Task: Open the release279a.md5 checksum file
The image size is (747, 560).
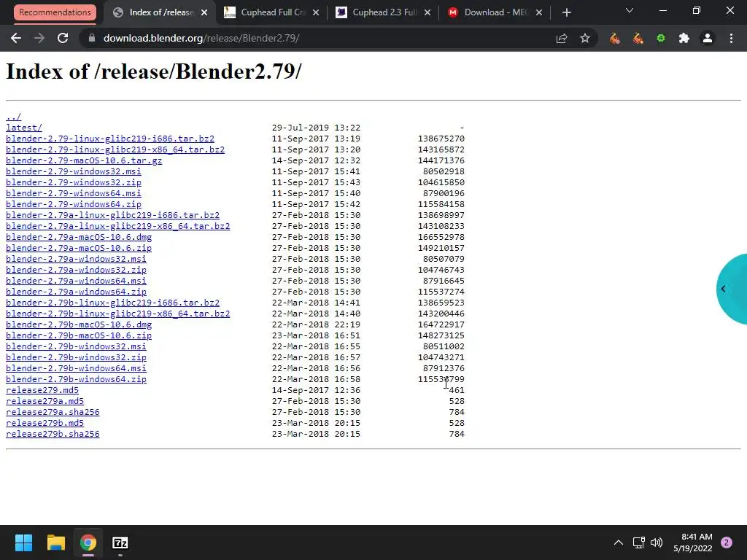Action: click(44, 402)
